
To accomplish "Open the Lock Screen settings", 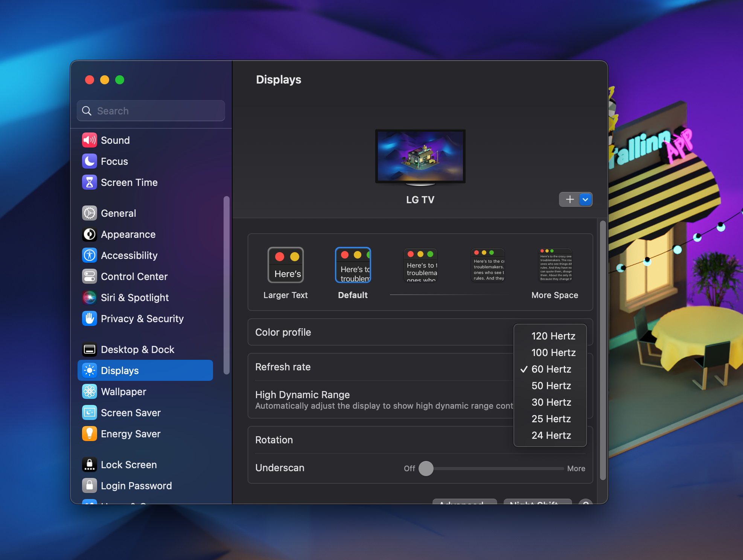I will (129, 465).
